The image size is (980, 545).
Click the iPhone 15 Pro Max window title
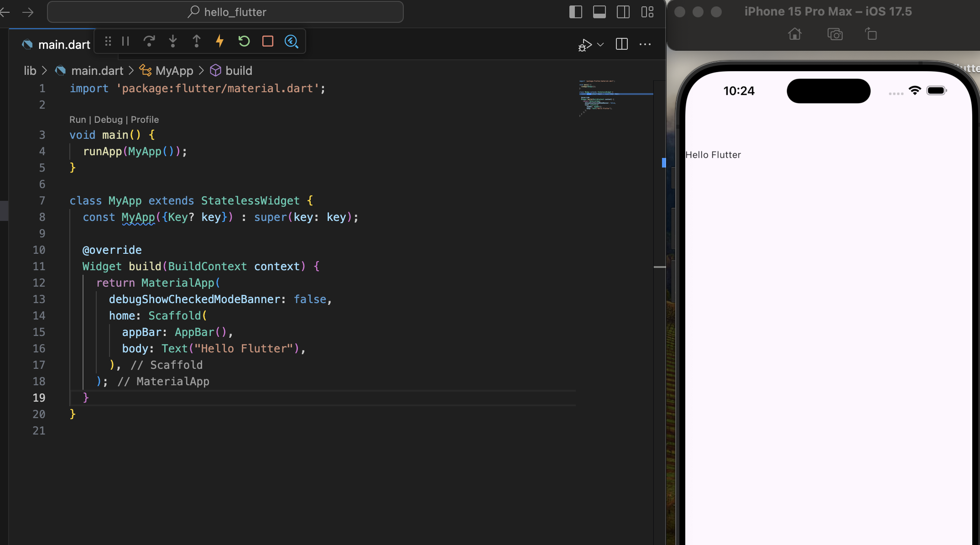click(828, 11)
